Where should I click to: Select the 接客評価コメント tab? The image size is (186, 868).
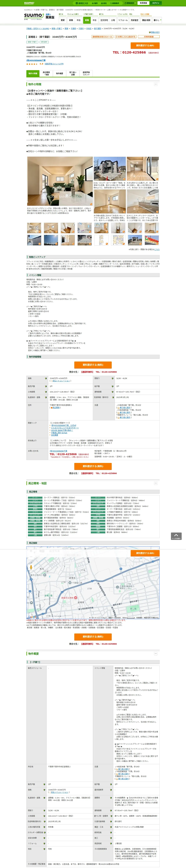(x=86, y=73)
